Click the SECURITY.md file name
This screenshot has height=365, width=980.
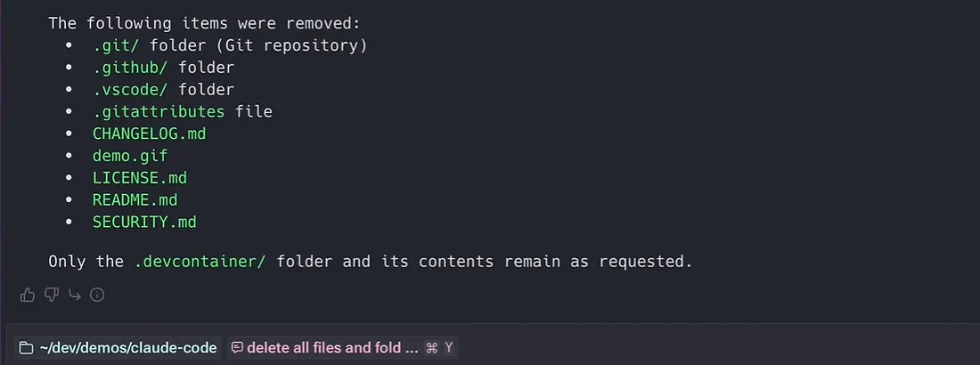pos(144,222)
